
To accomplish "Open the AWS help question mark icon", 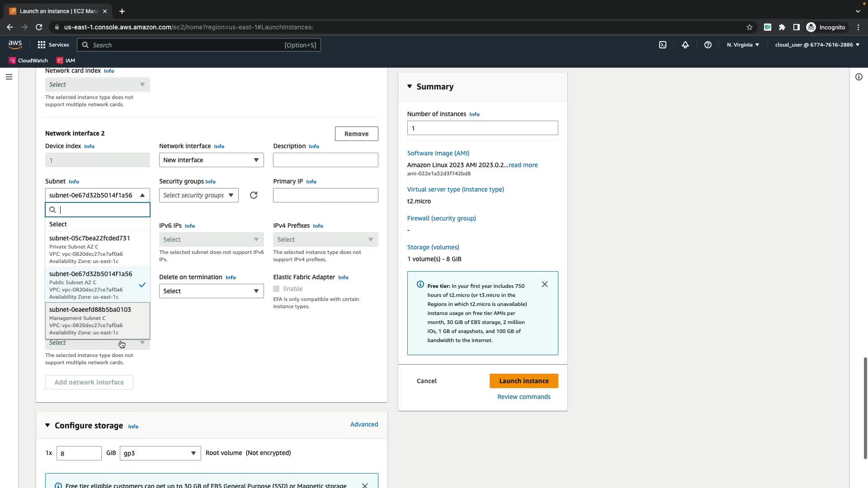I will point(708,45).
